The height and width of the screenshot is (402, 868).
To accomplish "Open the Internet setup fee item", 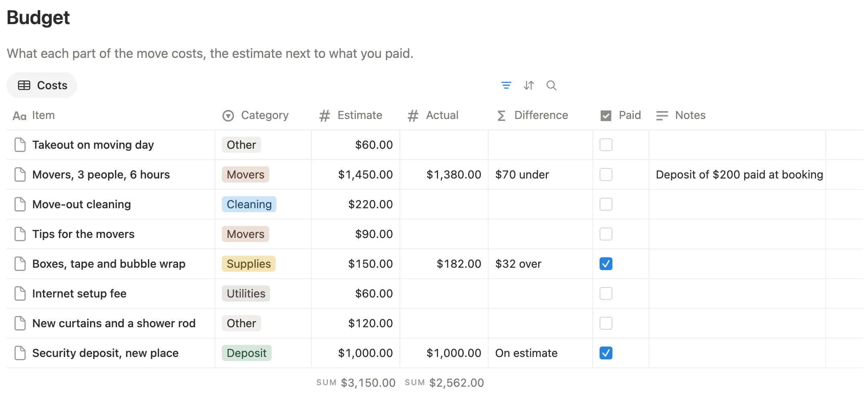I will click(79, 293).
